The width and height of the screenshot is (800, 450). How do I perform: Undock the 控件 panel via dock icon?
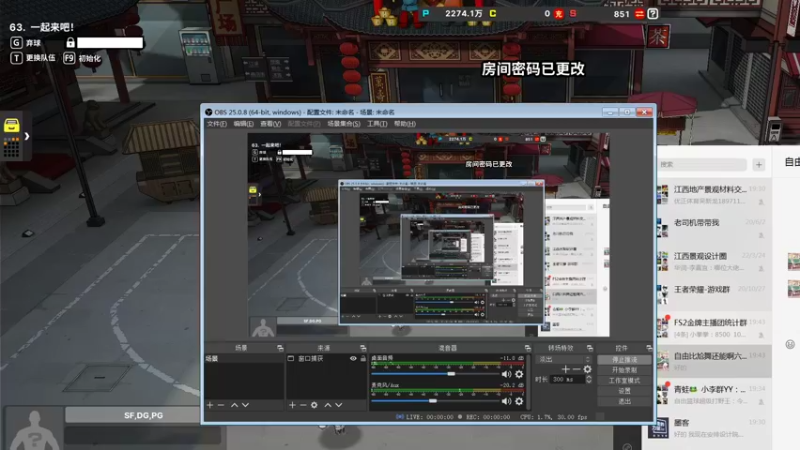(649, 348)
